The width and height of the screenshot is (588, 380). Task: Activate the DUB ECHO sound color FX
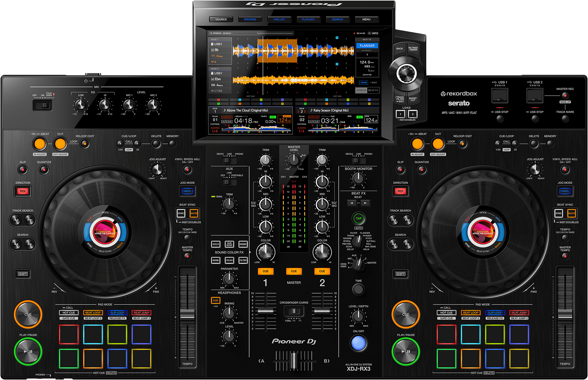(x=230, y=245)
